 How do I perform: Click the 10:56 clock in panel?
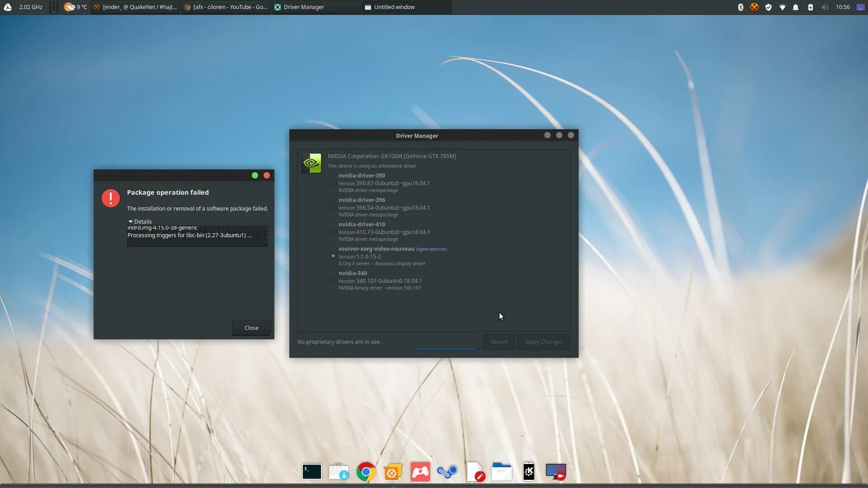point(843,7)
